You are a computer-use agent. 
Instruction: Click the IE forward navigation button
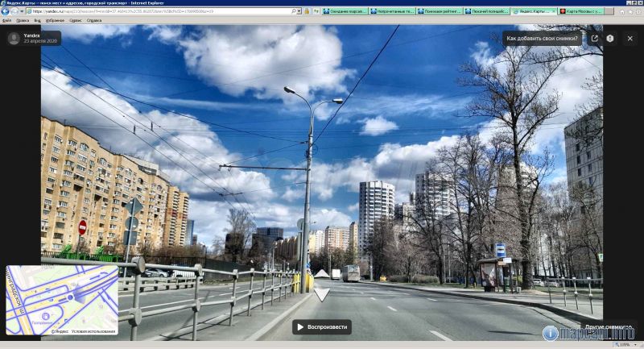click(14, 11)
